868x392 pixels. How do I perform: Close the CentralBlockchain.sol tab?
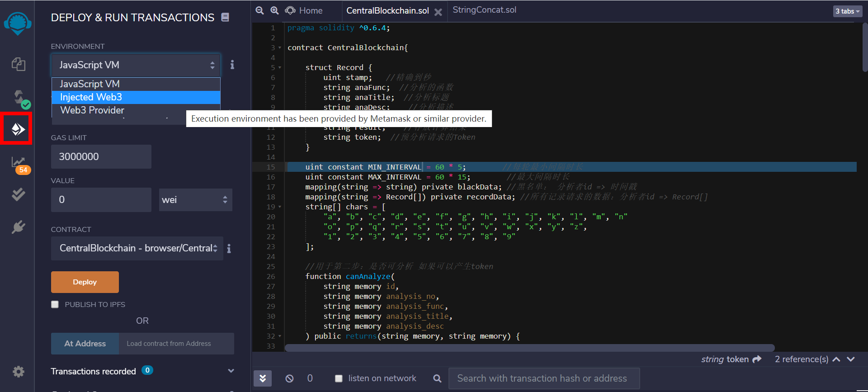pyautogui.click(x=438, y=12)
